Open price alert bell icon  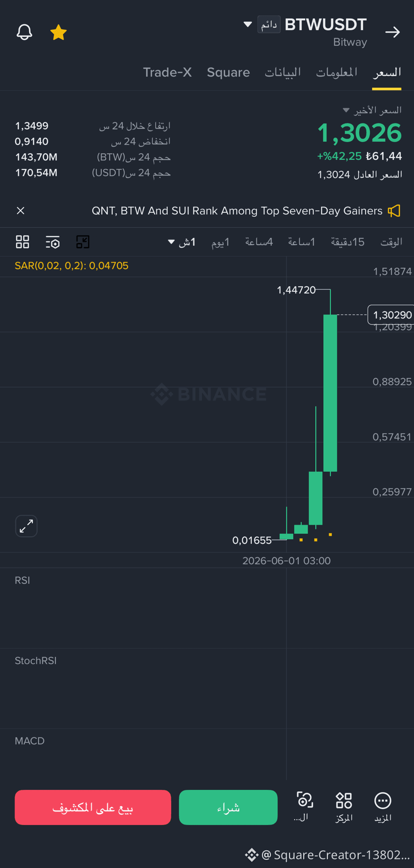(24, 32)
